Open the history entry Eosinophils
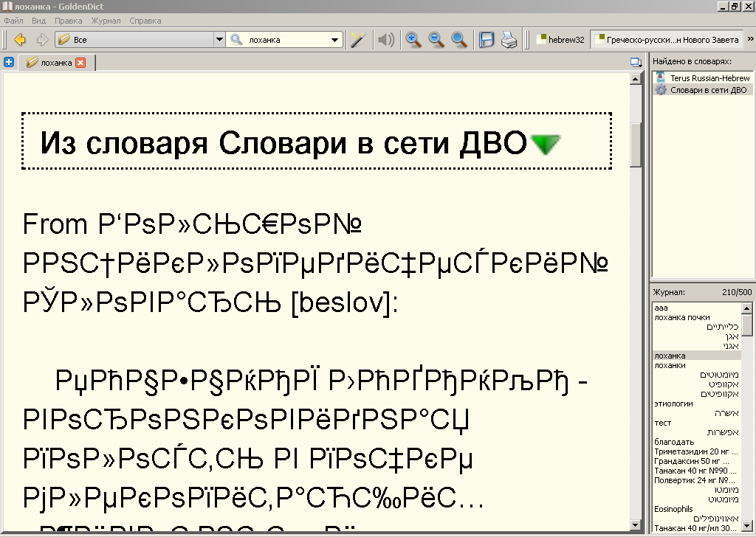The width and height of the screenshot is (756, 537). (x=697, y=509)
